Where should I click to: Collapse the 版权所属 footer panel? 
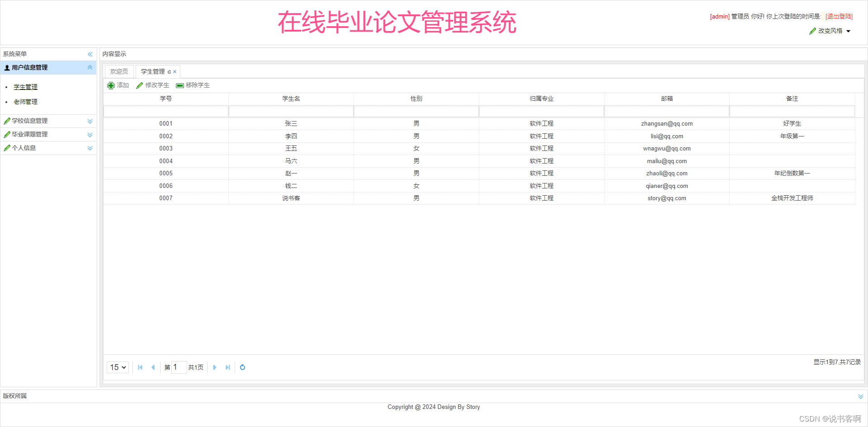(x=861, y=396)
